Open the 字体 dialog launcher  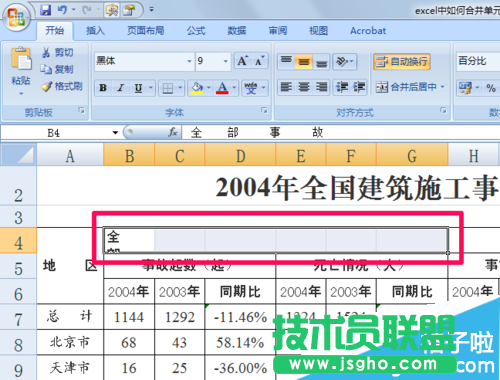(x=264, y=110)
